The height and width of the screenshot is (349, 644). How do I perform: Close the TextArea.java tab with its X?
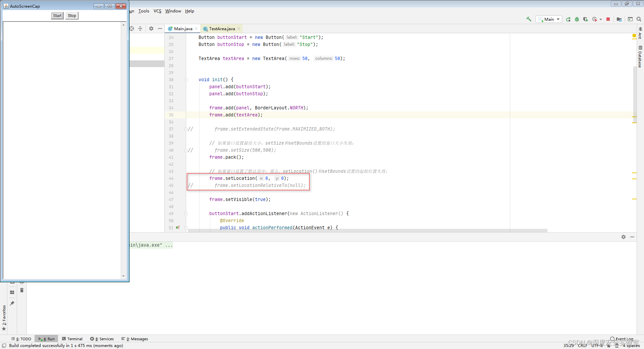click(x=238, y=29)
